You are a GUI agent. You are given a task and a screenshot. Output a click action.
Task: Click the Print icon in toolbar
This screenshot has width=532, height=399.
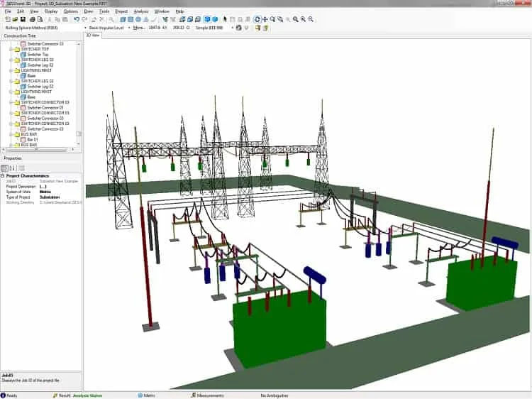tap(33, 19)
